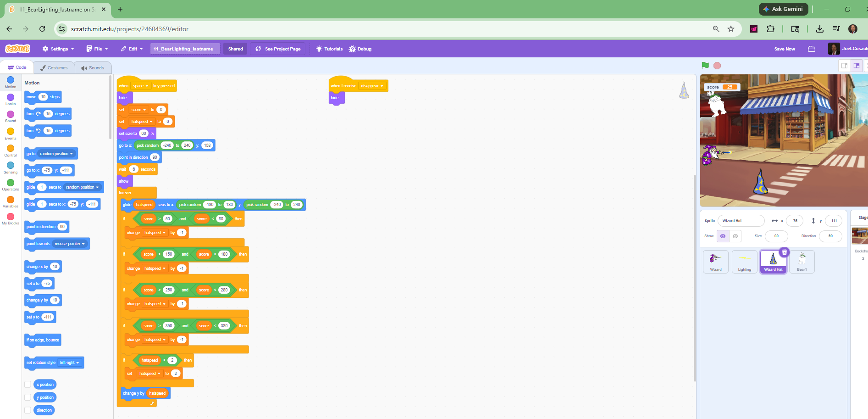Enable the x position checkbox

coord(28,385)
